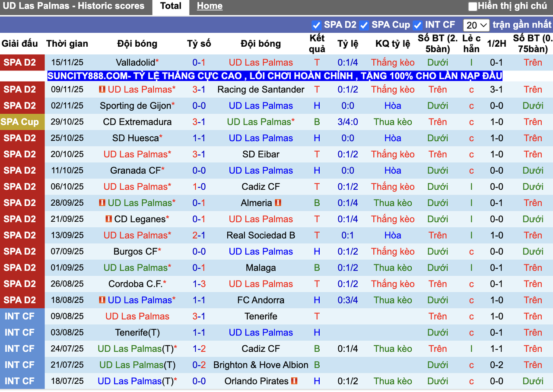Click the 'Tỷ số' column header

pyautogui.click(x=199, y=44)
